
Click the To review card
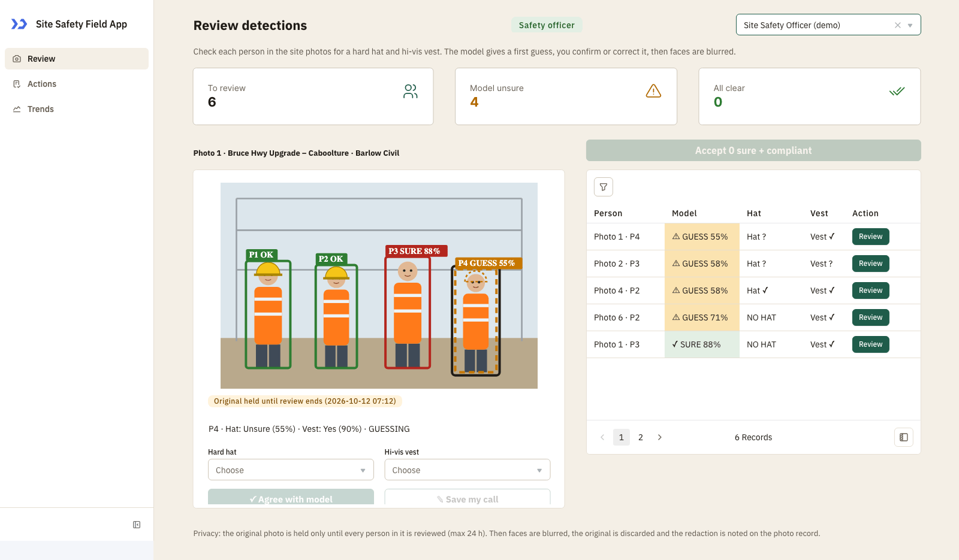[313, 96]
